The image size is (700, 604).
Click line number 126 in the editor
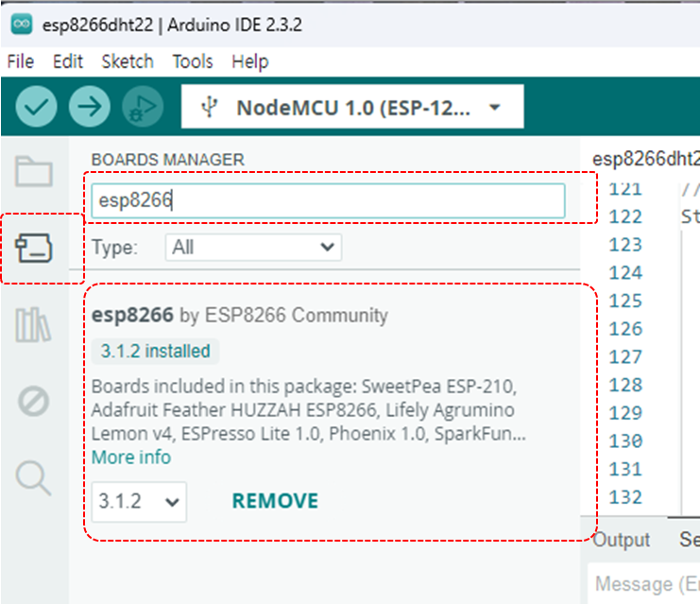click(625, 329)
